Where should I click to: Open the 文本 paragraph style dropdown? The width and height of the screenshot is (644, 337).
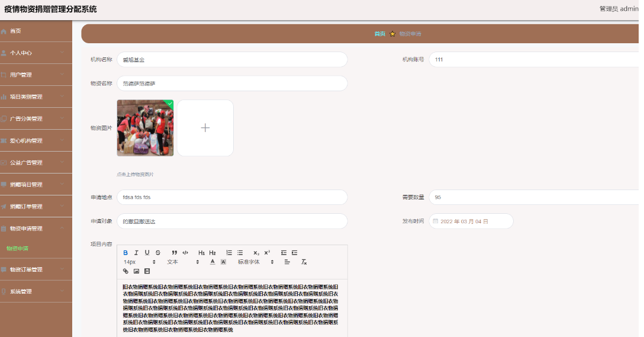point(183,262)
